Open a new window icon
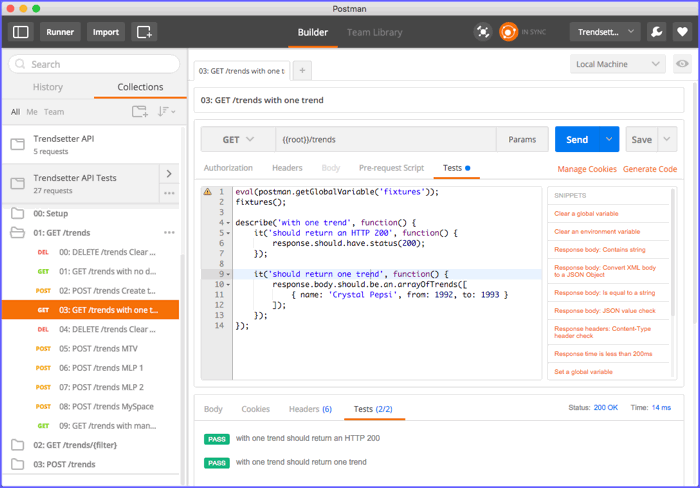 point(144,32)
